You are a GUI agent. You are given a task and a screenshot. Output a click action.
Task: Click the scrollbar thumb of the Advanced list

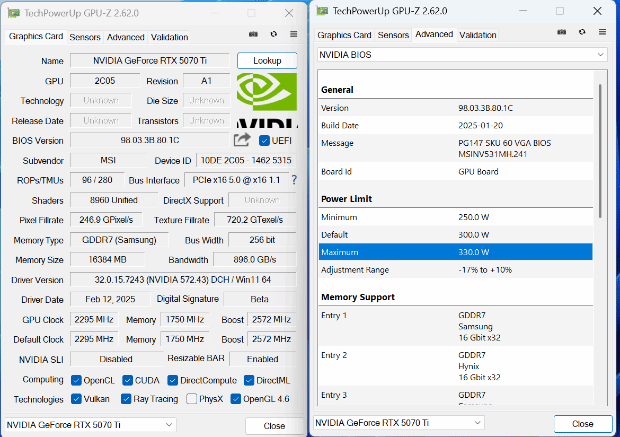(x=600, y=151)
